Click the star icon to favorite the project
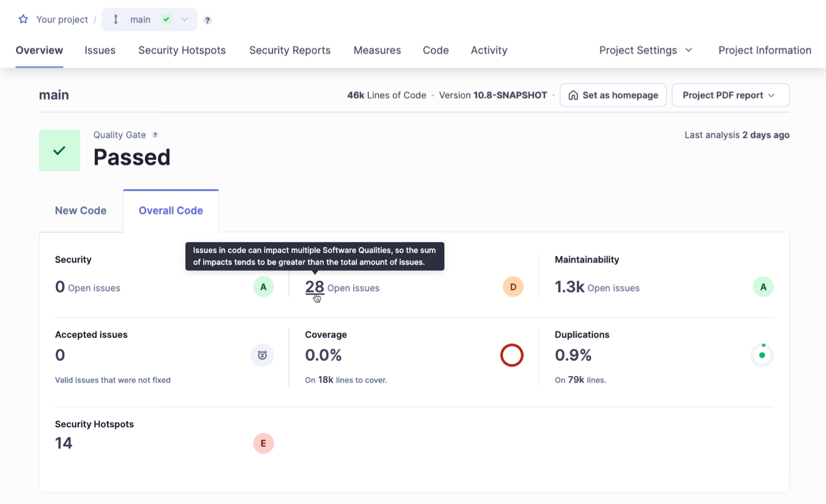This screenshot has height=504, width=826. 22,19
